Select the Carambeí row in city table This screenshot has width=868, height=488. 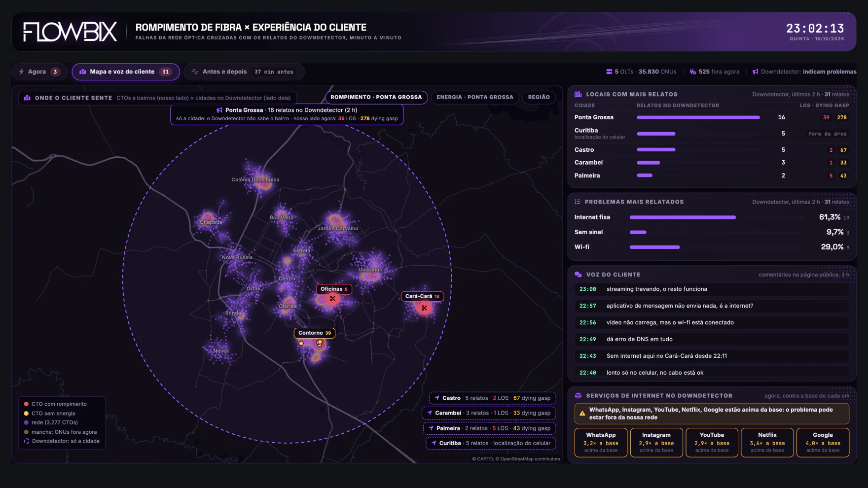[712, 163]
